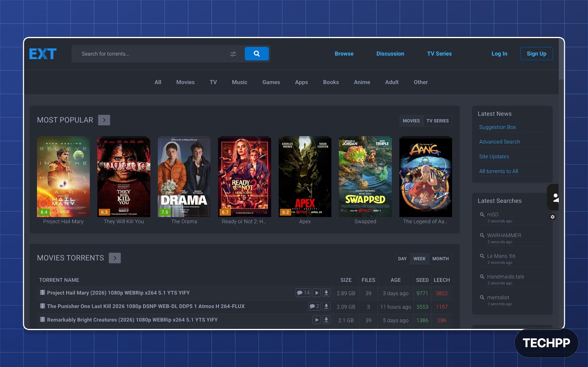588x367 pixels.
Task: Select the Other category tab
Action: click(x=421, y=82)
